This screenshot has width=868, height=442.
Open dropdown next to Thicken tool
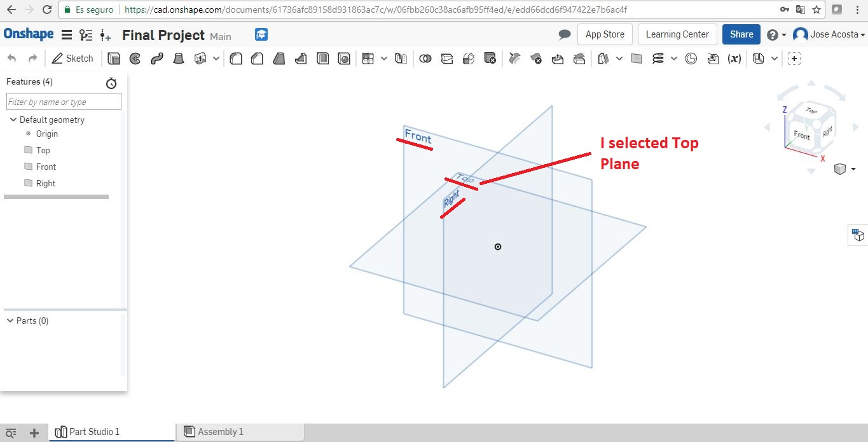(216, 59)
